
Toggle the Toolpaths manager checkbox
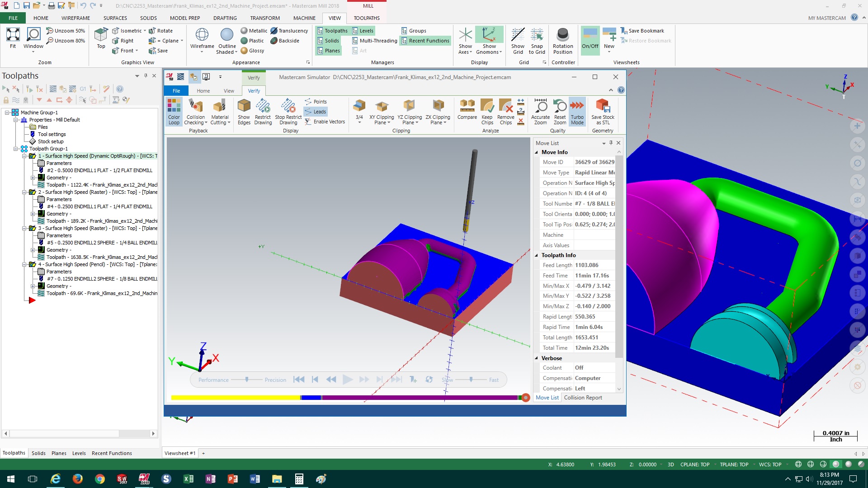tap(332, 31)
